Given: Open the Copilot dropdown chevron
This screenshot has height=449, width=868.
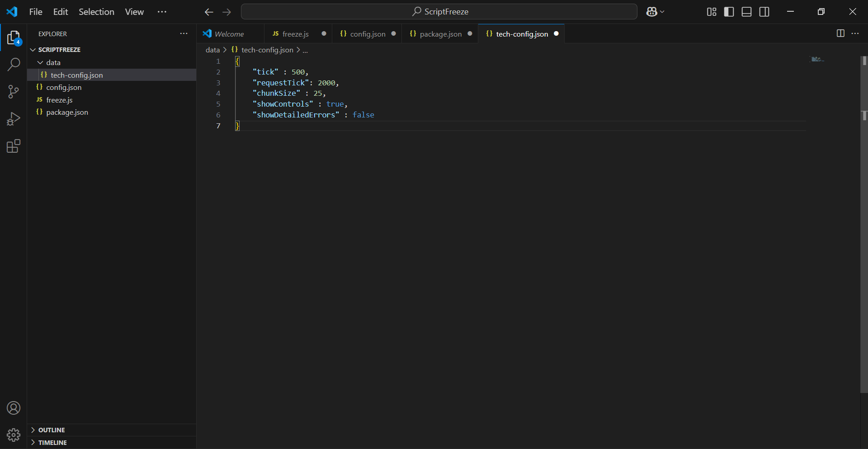Looking at the screenshot, I should point(662,12).
